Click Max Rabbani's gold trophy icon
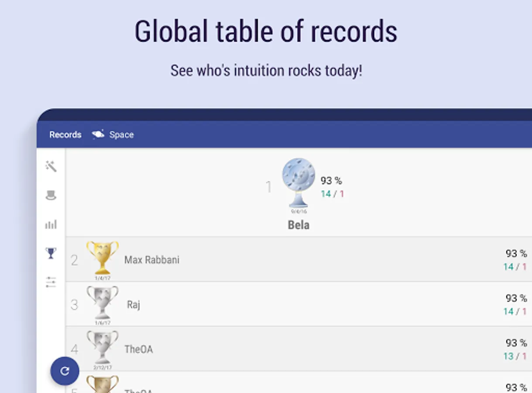 tap(103, 258)
